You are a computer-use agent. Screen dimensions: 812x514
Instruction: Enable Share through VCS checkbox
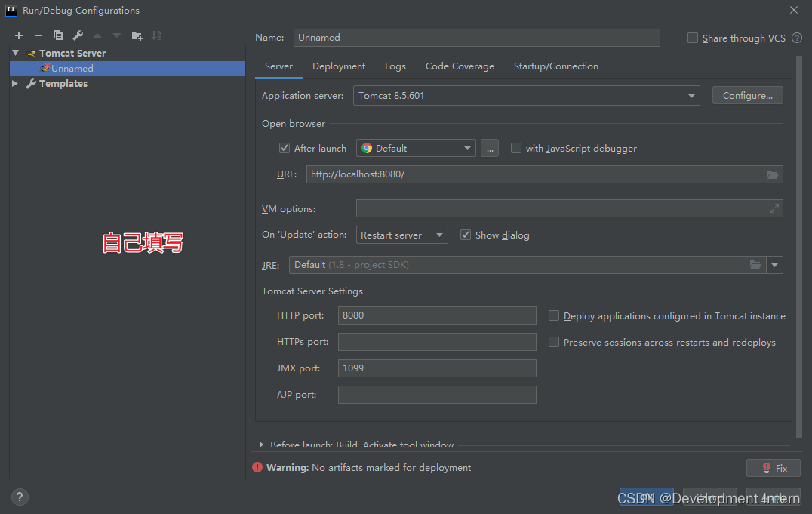692,38
